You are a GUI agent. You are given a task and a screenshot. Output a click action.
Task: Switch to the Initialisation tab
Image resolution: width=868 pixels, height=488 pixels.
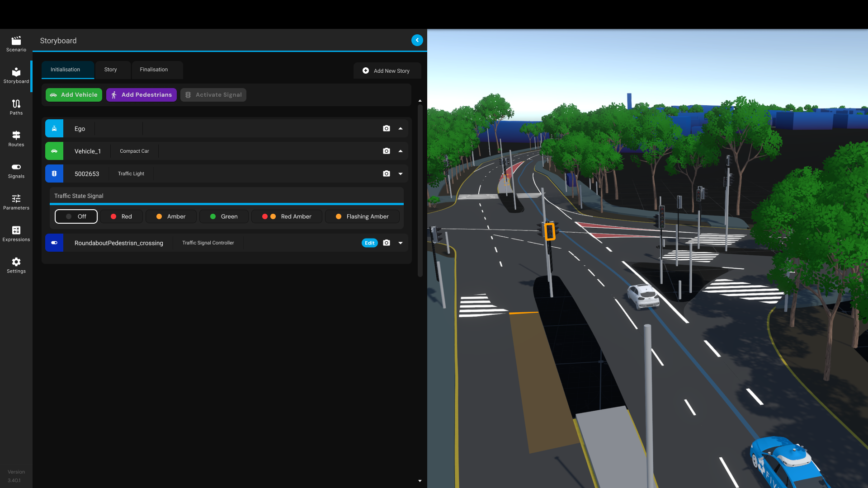click(x=68, y=70)
